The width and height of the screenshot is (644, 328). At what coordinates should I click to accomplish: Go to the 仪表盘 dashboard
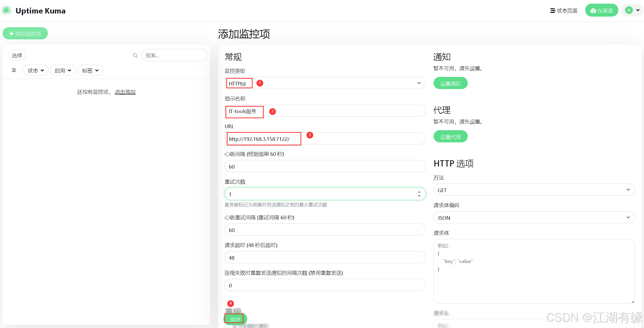pos(601,11)
